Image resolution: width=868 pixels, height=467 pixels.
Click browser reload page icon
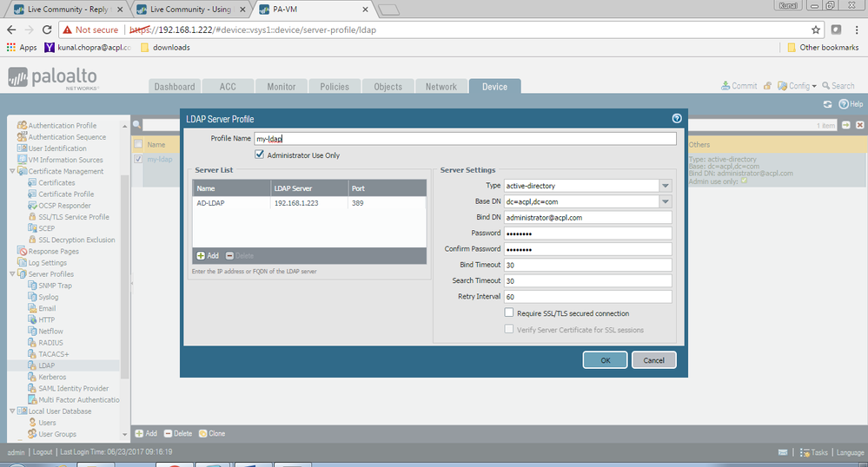tap(47, 30)
